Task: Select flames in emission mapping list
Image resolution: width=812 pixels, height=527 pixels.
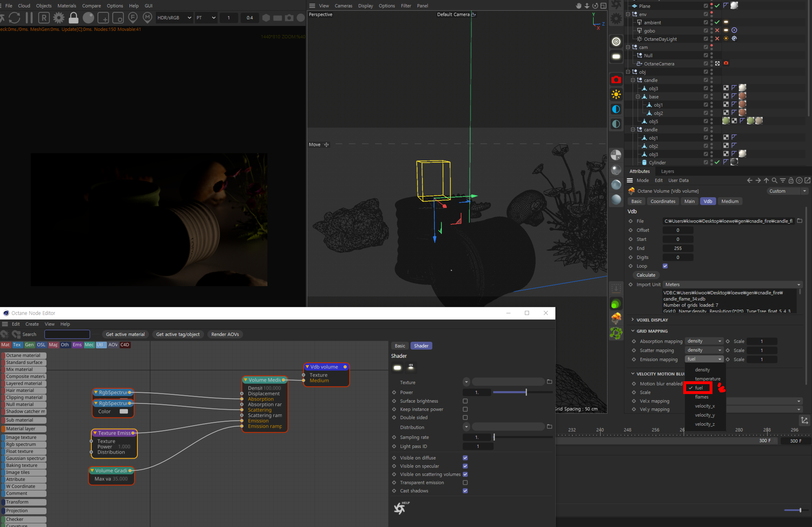Action: [x=702, y=397]
